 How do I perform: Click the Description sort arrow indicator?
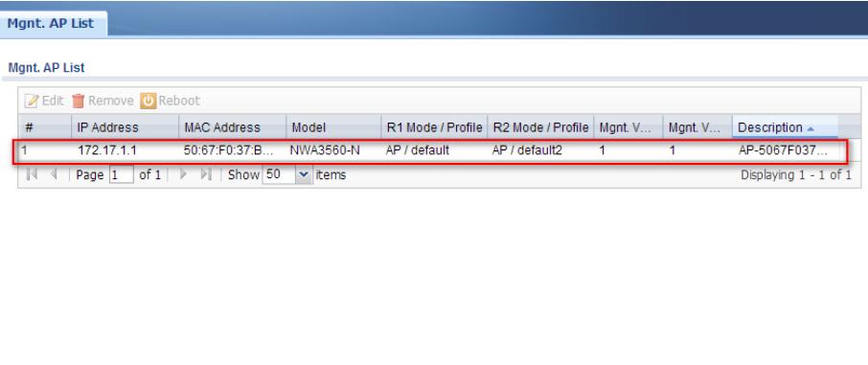[x=811, y=128]
